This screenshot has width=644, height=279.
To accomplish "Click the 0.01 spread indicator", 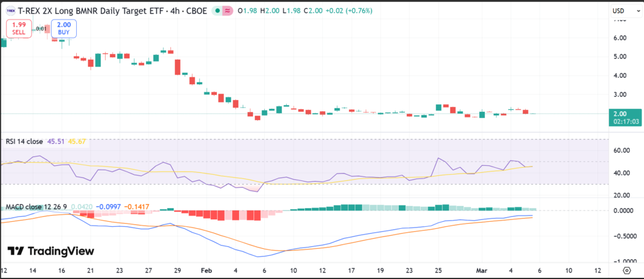I will click(x=41, y=28).
